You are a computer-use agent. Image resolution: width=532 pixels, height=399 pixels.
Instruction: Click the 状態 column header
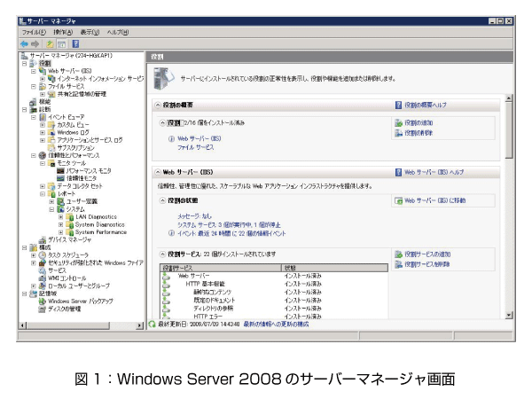point(335,268)
